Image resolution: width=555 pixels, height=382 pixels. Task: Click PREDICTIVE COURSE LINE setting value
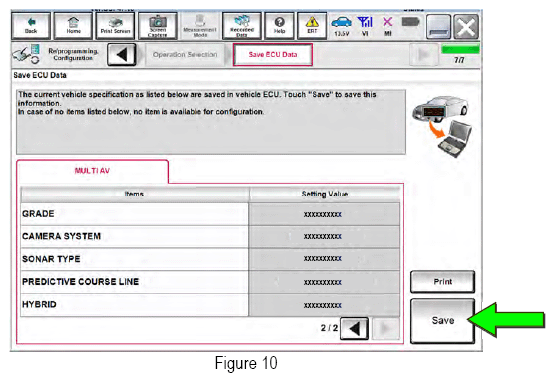(324, 282)
